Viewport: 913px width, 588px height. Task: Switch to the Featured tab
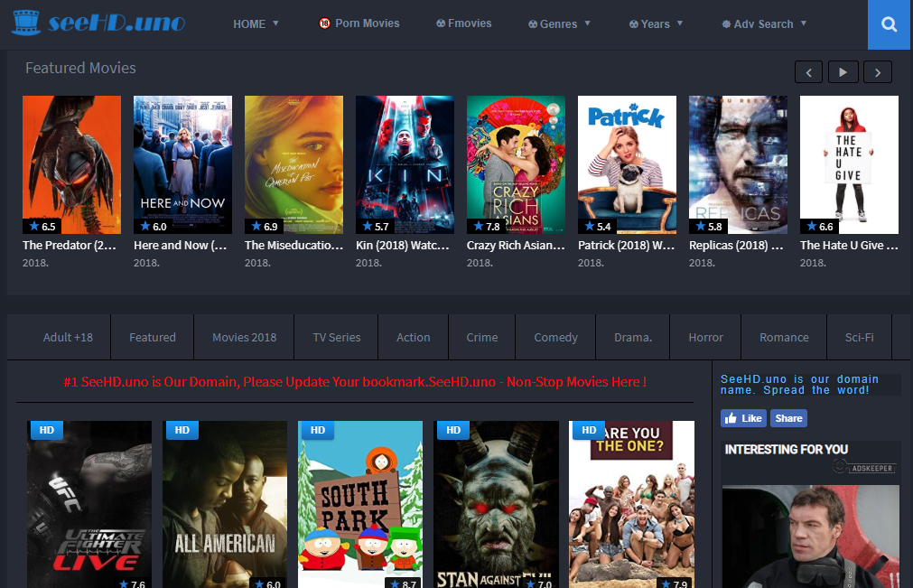click(152, 337)
